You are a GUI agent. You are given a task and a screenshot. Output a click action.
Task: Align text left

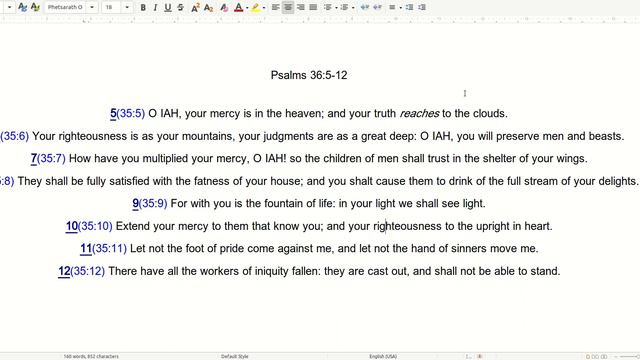276,7
